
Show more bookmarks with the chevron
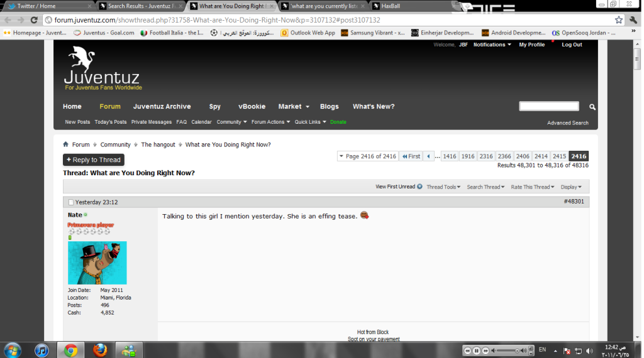point(633,32)
